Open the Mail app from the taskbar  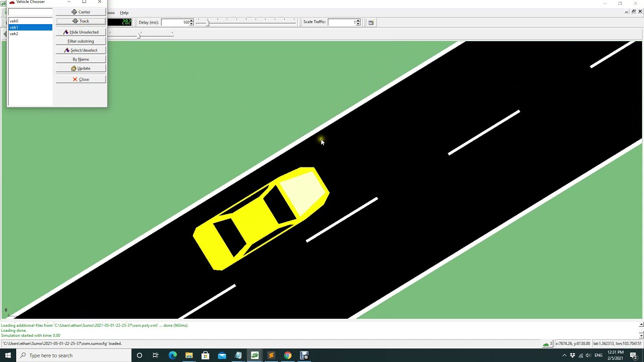pos(222,355)
